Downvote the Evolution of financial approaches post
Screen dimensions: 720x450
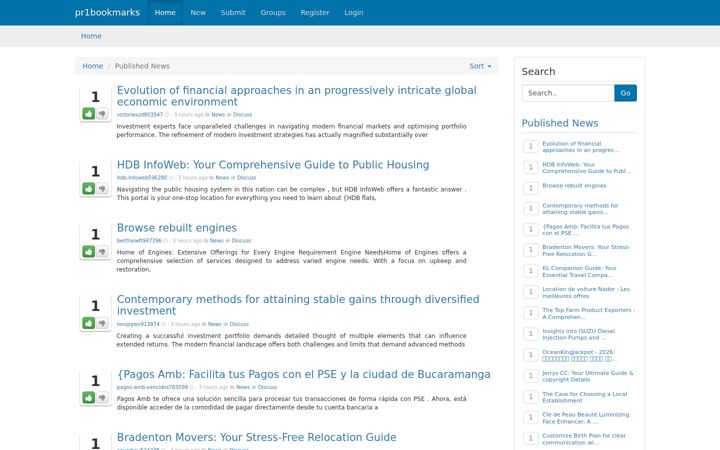tap(102, 113)
